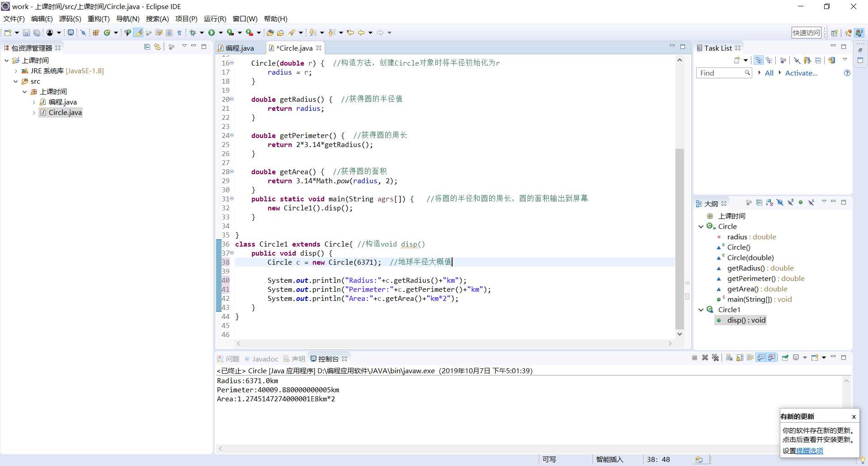Switch to the 问题 tab
Viewport: 868px width, 466px height.
pyautogui.click(x=228, y=359)
